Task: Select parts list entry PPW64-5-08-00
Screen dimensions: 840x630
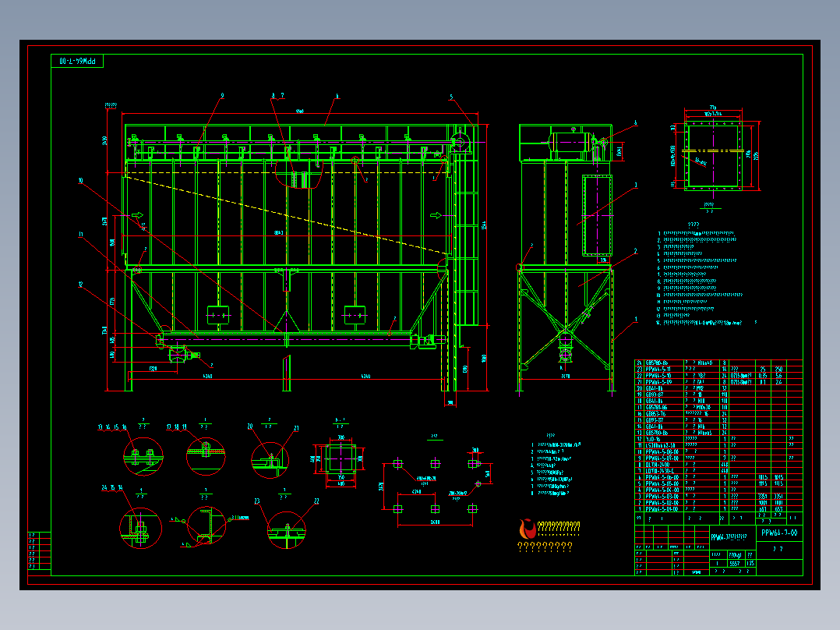Action: coord(662,452)
